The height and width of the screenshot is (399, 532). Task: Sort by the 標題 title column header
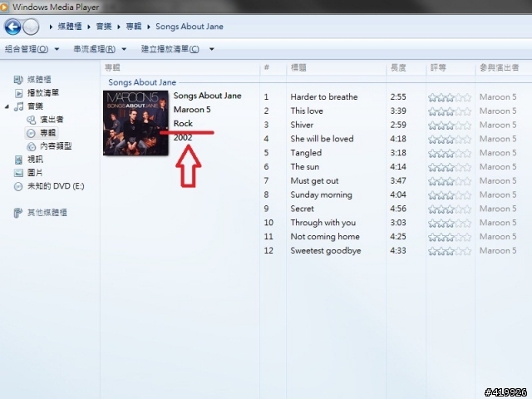pos(336,68)
